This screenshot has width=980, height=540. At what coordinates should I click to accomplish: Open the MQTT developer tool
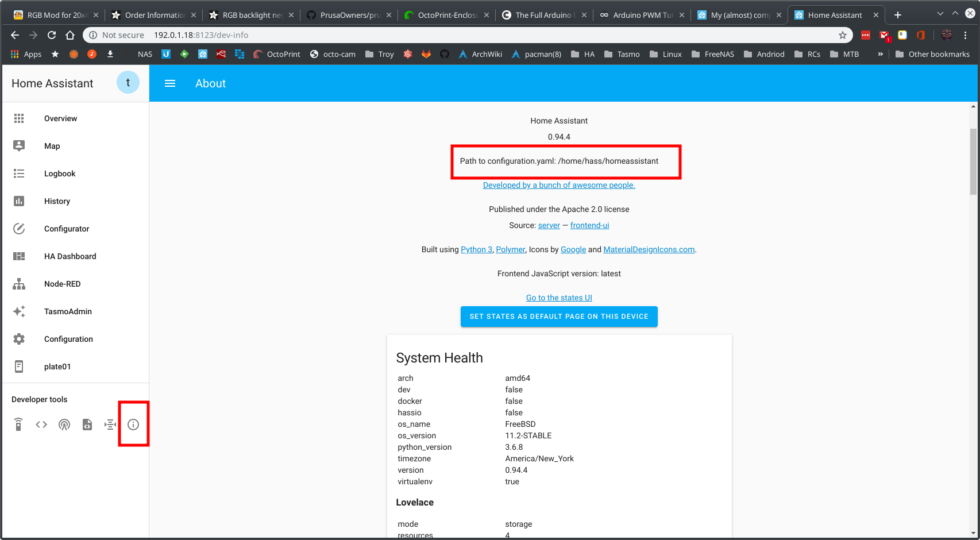110,424
